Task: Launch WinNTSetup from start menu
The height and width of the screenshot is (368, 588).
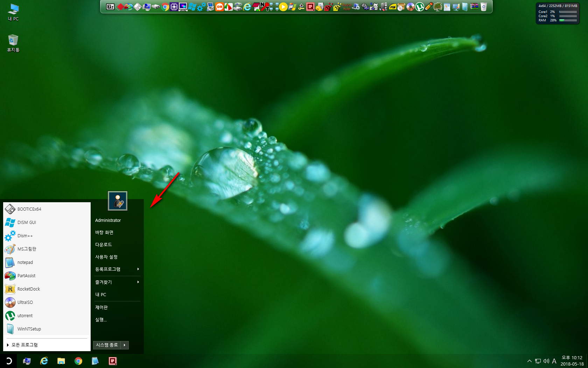Action: [x=47, y=329]
